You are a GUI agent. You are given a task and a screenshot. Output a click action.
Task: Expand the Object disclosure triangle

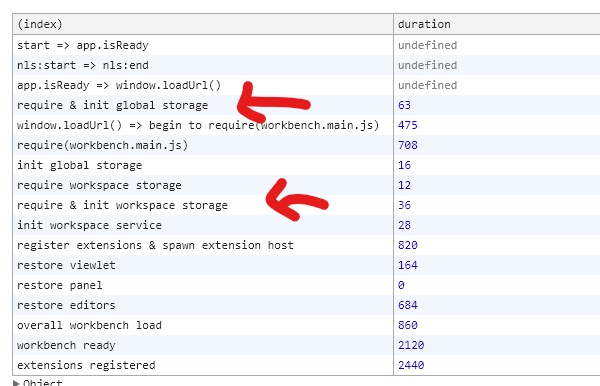[16, 383]
